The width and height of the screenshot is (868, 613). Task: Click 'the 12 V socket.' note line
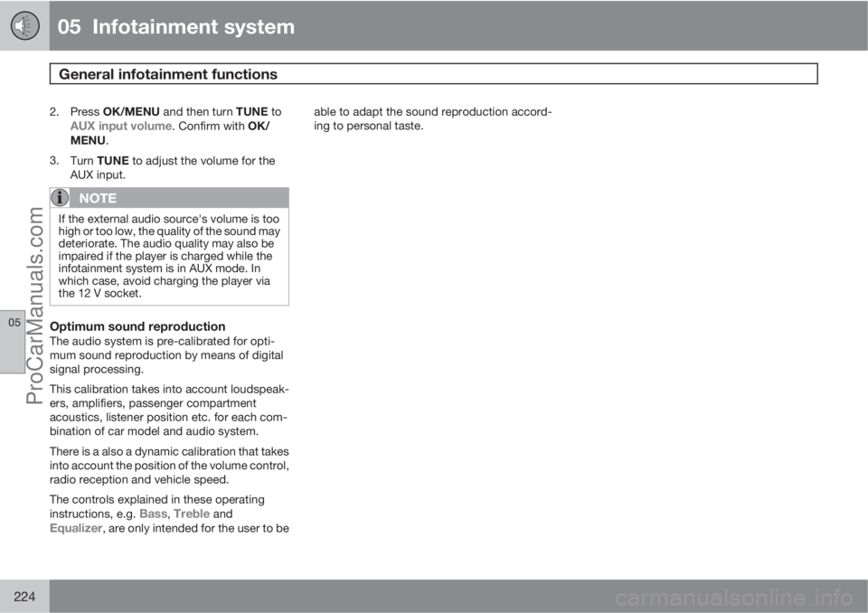click(100, 294)
